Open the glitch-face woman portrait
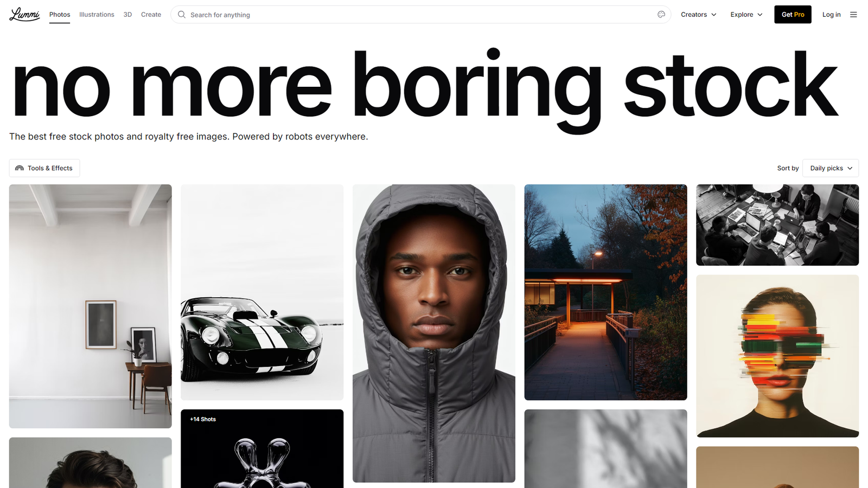This screenshot has height=488, width=868. [x=777, y=356]
